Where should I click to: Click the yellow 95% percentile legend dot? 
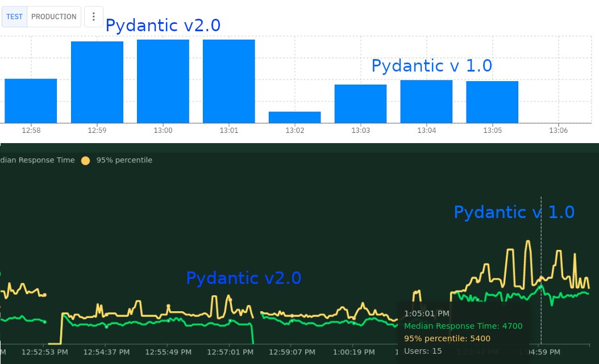pyautogui.click(x=85, y=160)
